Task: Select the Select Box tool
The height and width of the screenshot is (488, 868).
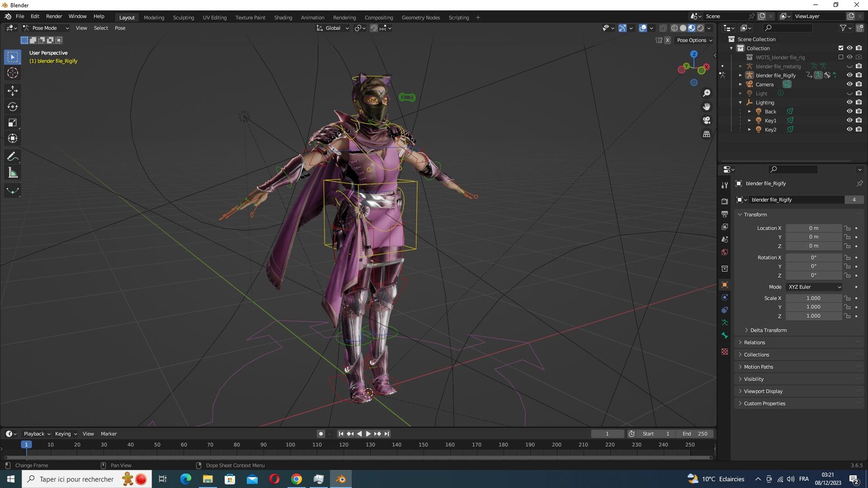Action: pos(12,57)
